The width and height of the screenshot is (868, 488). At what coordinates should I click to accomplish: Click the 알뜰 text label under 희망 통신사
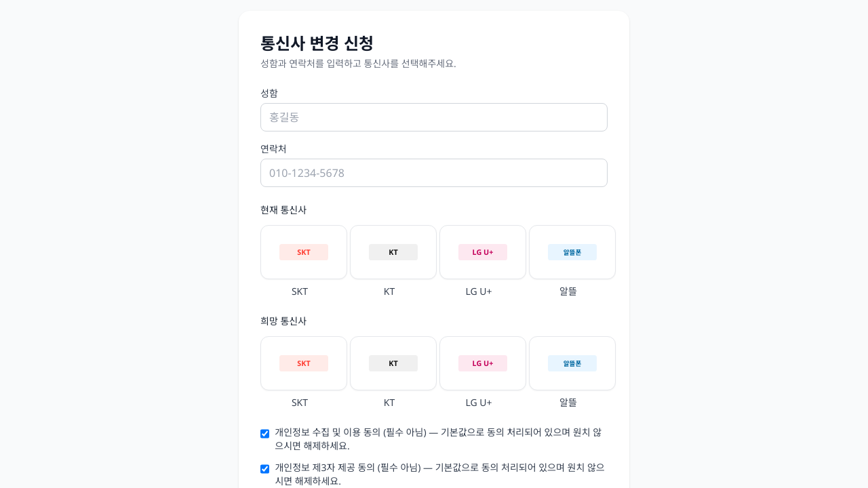568,403
